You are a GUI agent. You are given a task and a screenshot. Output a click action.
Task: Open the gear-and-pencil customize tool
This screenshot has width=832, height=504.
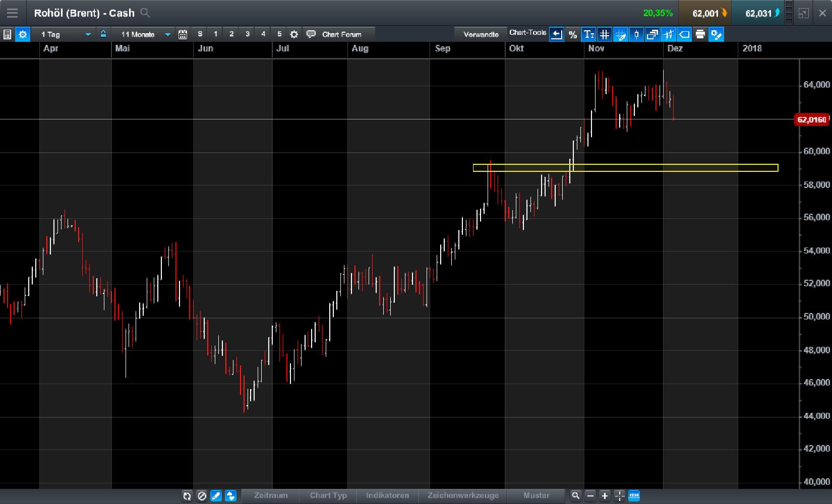tap(716, 34)
